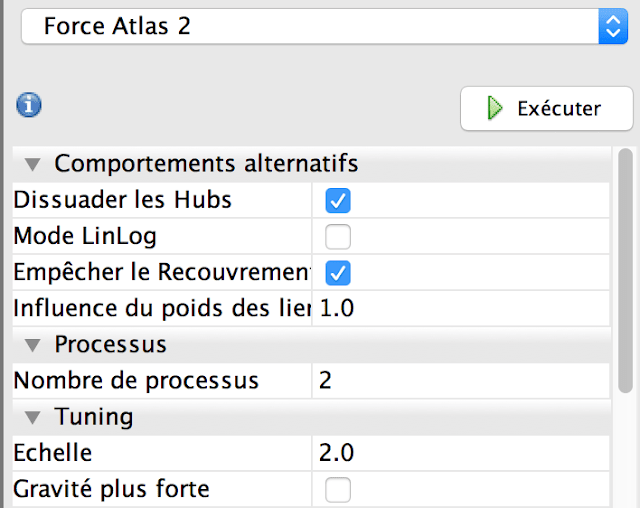640x508 pixels.
Task: Click the properties panel vertical scrollbar
Action: click(625, 271)
